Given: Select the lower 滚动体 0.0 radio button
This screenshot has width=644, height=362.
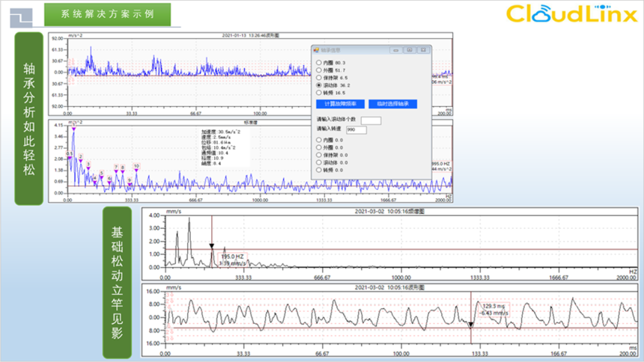Looking at the screenshot, I should coord(319,162).
